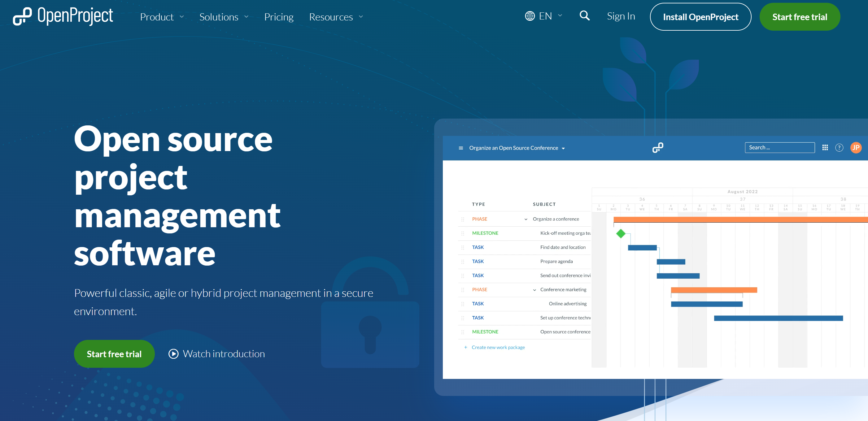
Task: Click header Start free trial button
Action: click(799, 17)
